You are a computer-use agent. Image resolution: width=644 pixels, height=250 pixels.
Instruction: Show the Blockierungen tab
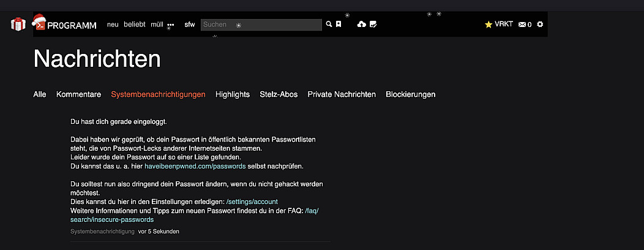(410, 94)
